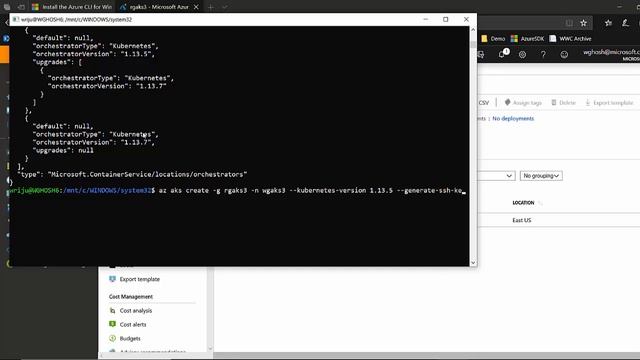Click the az aks create command line

pyautogui.click(x=312, y=191)
